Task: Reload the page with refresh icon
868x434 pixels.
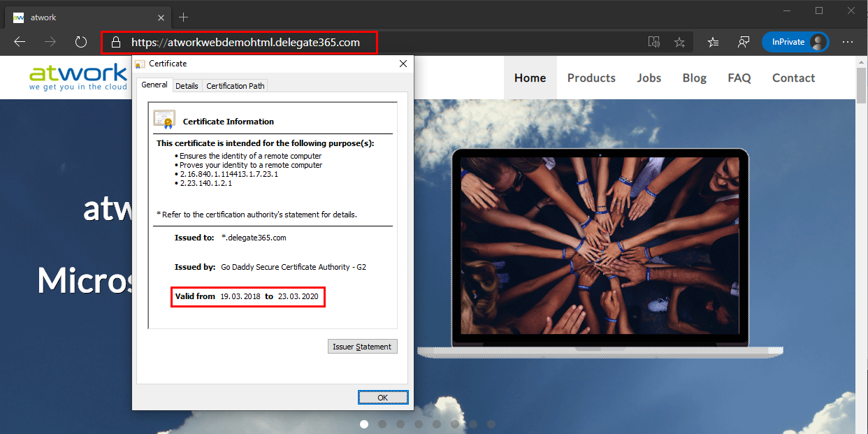Action: tap(81, 42)
